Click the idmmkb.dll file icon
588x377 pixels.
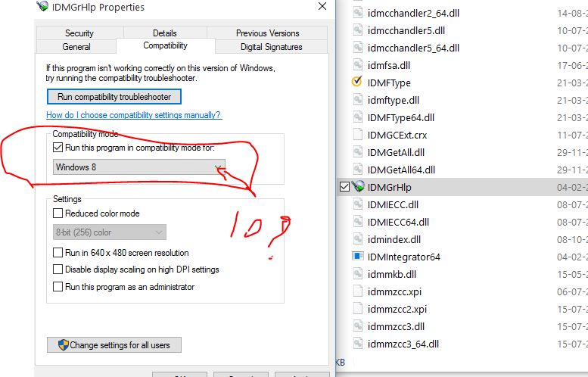coord(358,274)
